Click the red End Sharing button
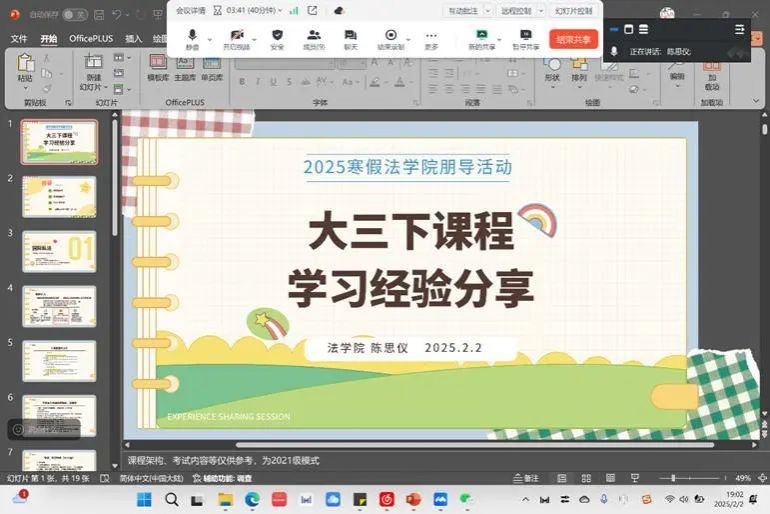This screenshot has height=514, width=770. pyautogui.click(x=573, y=38)
